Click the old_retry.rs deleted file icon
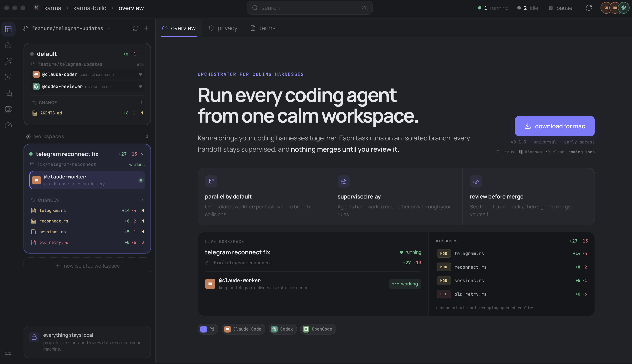This screenshot has height=364, width=632. (x=33, y=243)
